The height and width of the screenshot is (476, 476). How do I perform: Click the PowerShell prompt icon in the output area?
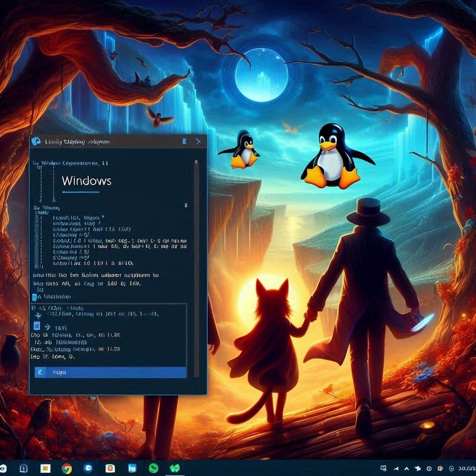pos(37,314)
